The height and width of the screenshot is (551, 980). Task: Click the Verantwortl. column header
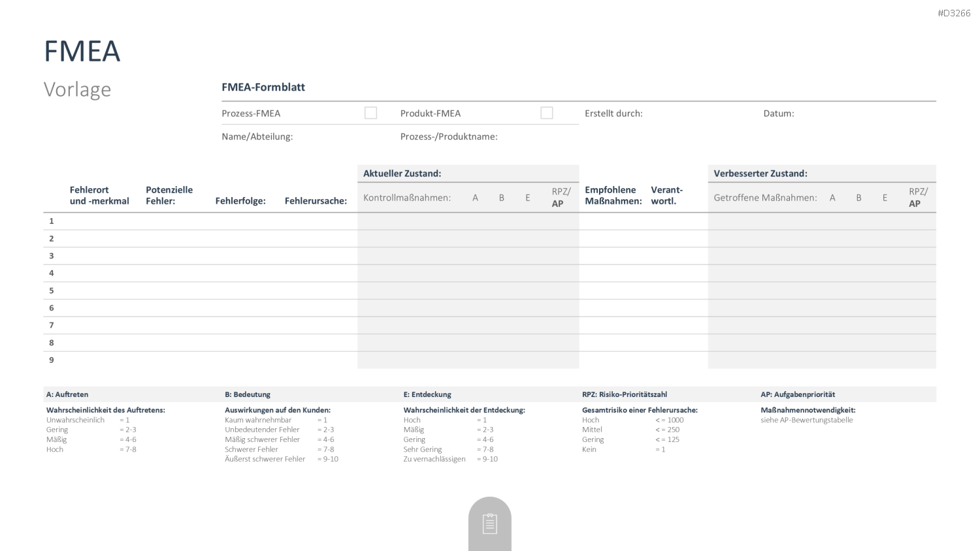[x=666, y=195]
